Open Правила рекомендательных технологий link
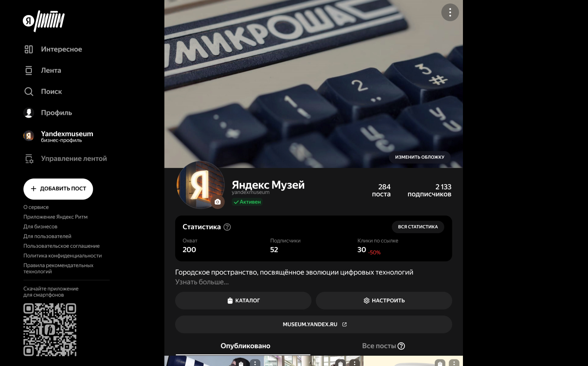 coord(59,268)
